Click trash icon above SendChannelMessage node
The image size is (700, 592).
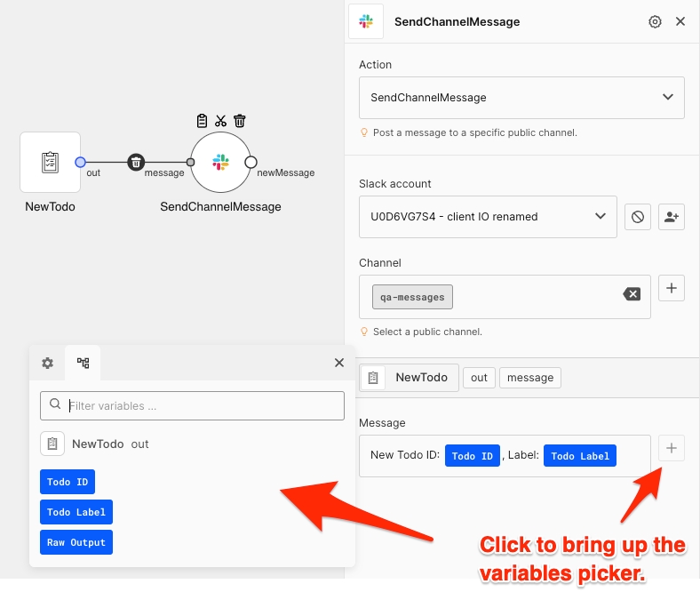(240, 121)
